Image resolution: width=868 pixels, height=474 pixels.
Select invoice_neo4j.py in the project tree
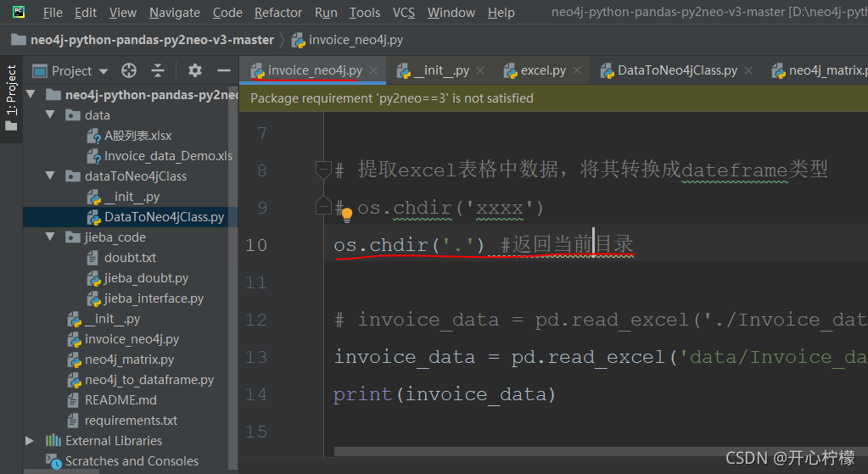(123, 339)
